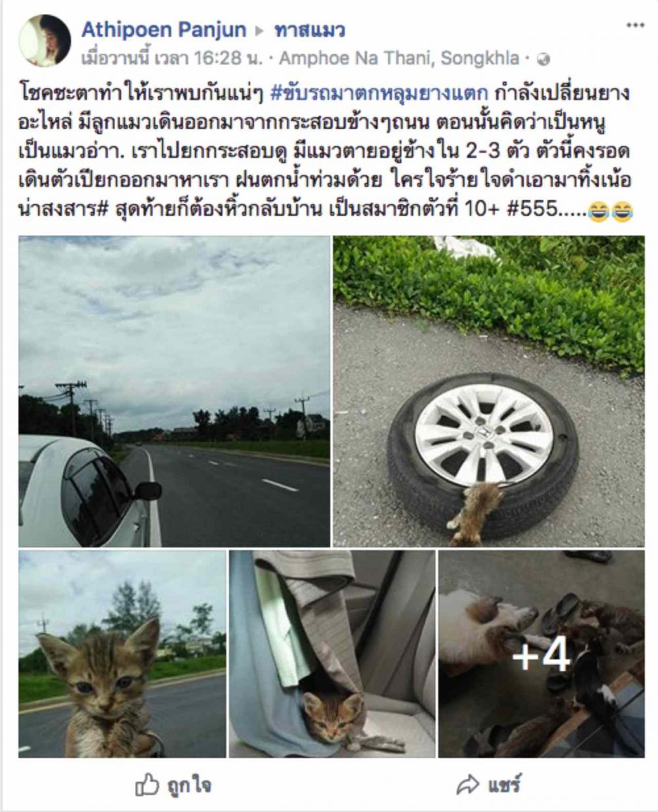Click the #ขับรถมาตกหลุมยางแตก hashtag

coord(379,93)
